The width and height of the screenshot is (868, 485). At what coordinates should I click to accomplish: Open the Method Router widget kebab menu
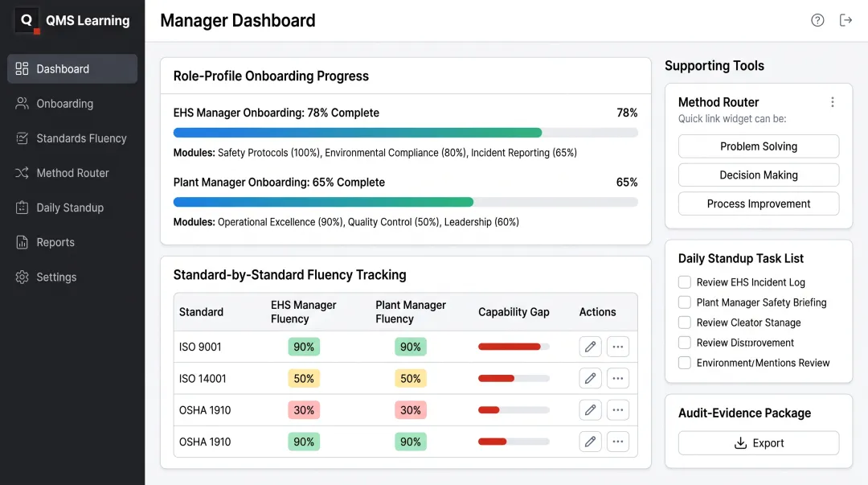[x=832, y=102]
